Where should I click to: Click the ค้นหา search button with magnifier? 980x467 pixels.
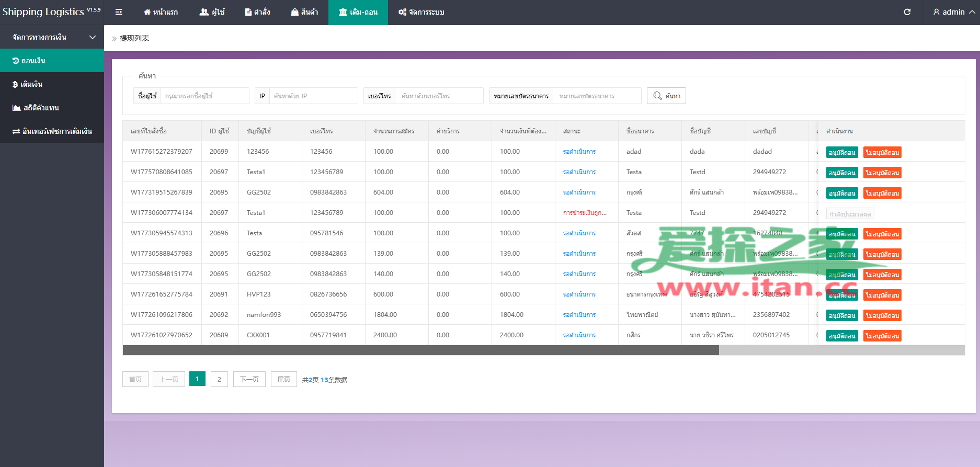666,96
